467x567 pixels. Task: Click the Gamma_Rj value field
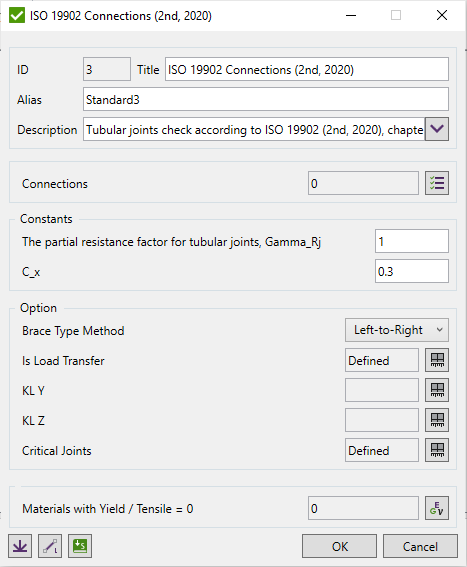coord(412,241)
